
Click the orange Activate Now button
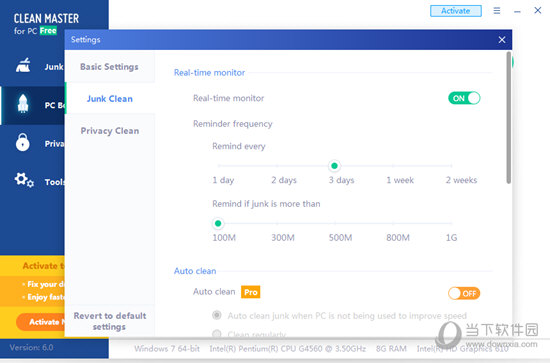40,322
